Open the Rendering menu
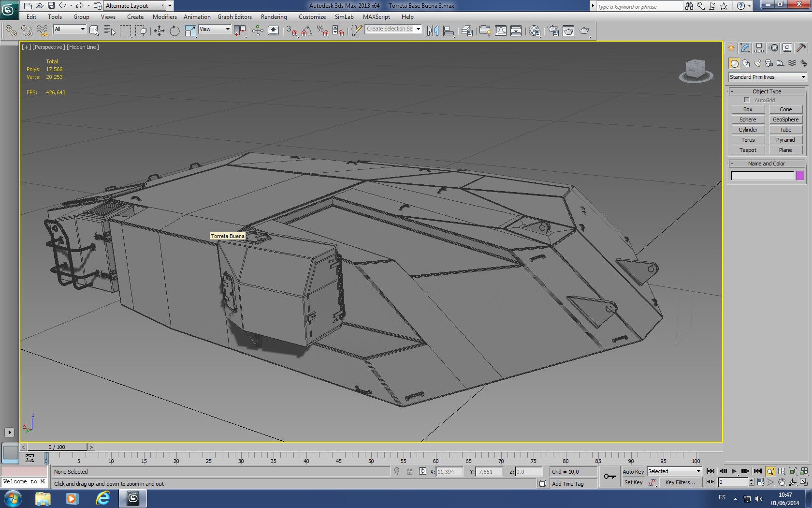This screenshot has width=812, height=508. pyautogui.click(x=274, y=17)
